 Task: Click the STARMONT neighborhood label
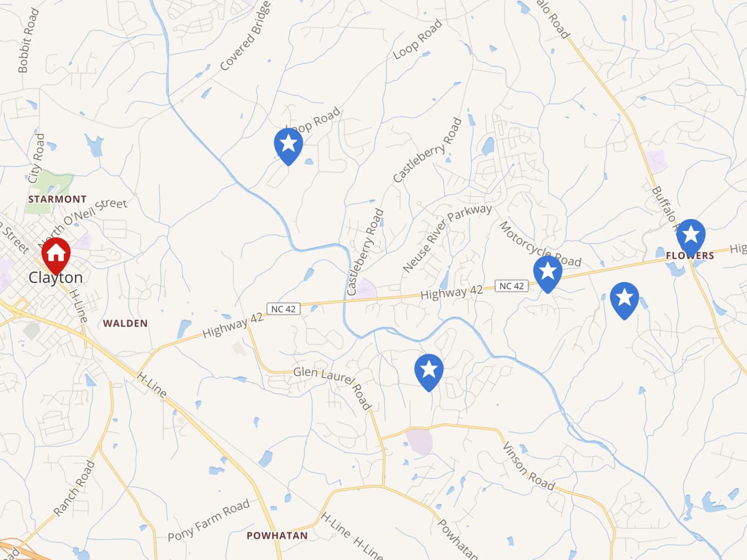[x=57, y=199]
